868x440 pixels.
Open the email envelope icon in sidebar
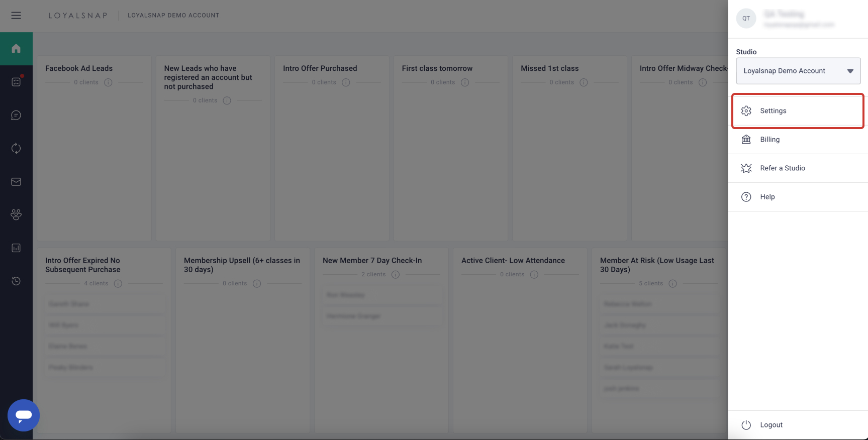16,182
